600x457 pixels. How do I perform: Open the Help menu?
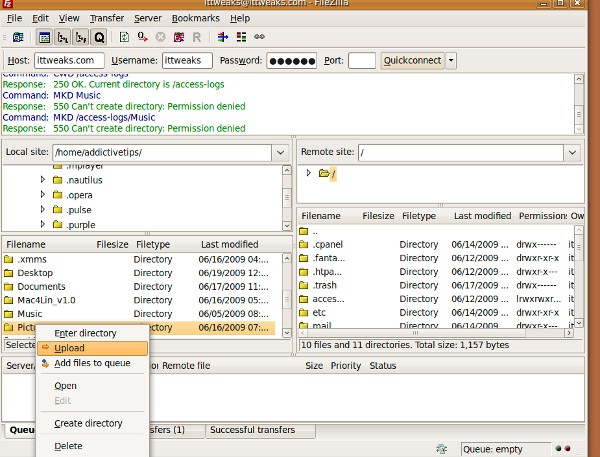click(240, 18)
